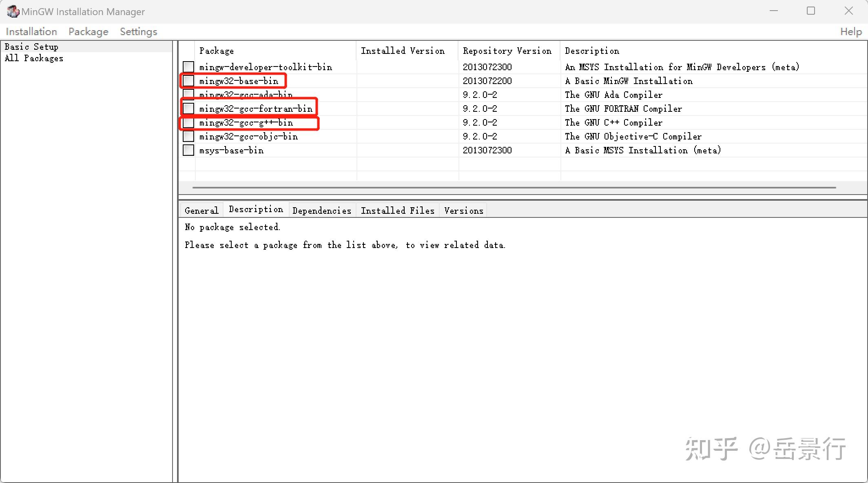Viewport: 868px width, 483px height.
Task: Open the Package menu
Action: point(88,32)
